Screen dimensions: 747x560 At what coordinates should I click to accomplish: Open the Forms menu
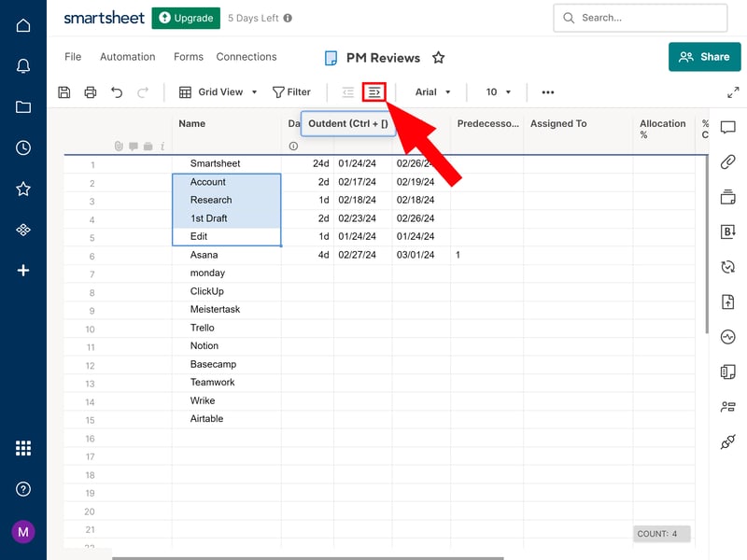189,57
